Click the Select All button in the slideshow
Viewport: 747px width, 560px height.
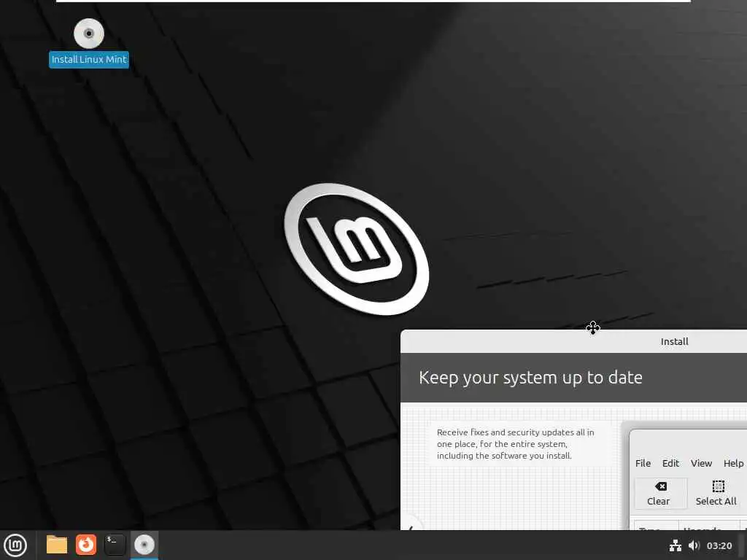[x=716, y=494]
